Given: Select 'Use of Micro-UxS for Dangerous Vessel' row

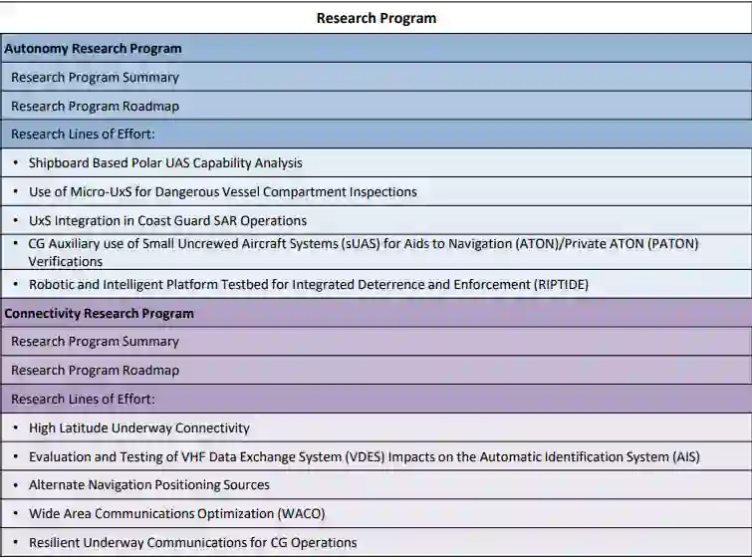Looking at the screenshot, I should point(376,191).
